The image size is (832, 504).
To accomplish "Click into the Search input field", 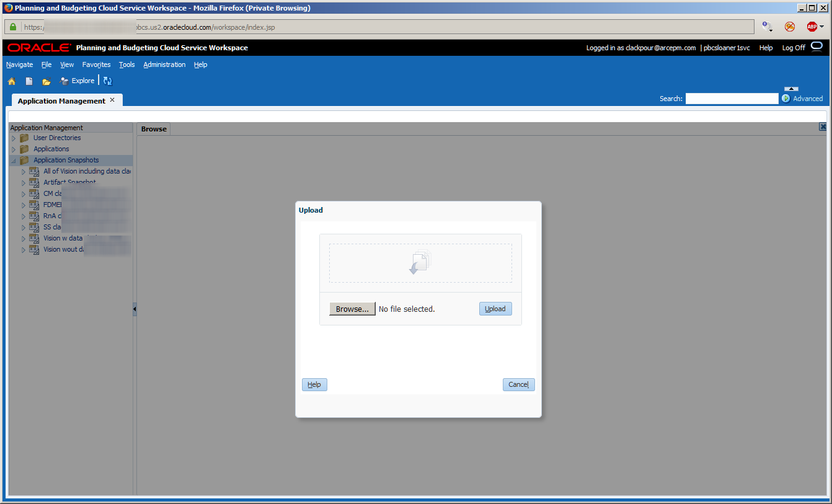I will (x=732, y=99).
